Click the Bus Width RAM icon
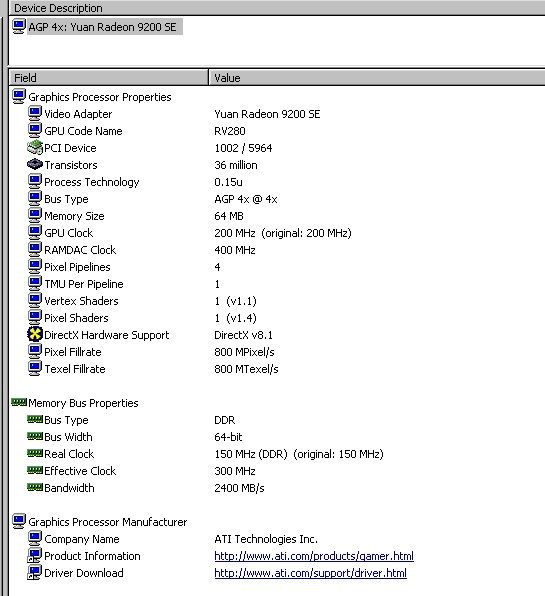 coord(35,436)
